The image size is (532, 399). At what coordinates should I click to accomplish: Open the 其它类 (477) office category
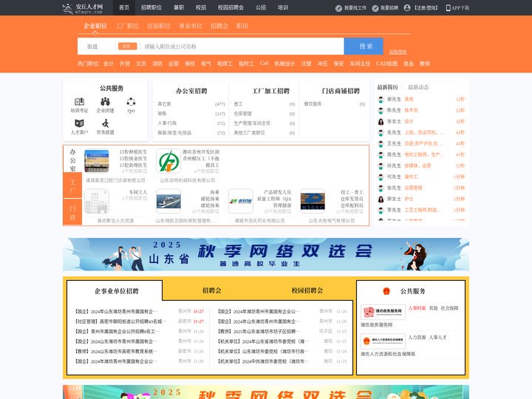point(191,104)
